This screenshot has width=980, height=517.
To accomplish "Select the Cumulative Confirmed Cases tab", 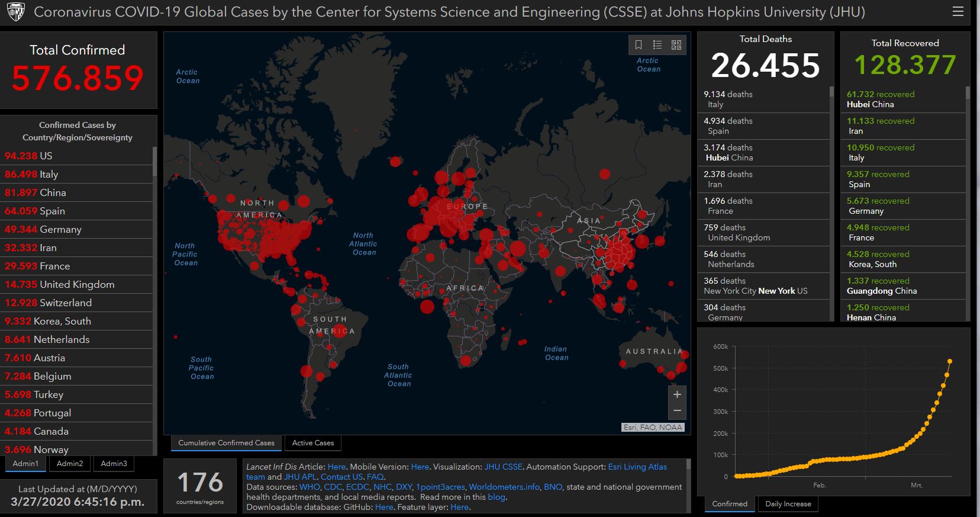I will pyautogui.click(x=226, y=443).
